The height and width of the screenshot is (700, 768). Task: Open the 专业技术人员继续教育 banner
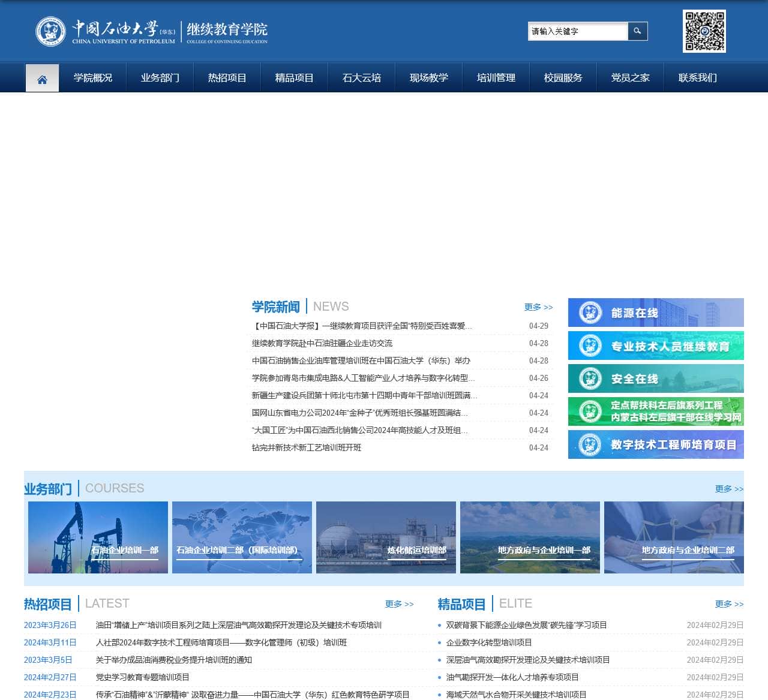[656, 346]
